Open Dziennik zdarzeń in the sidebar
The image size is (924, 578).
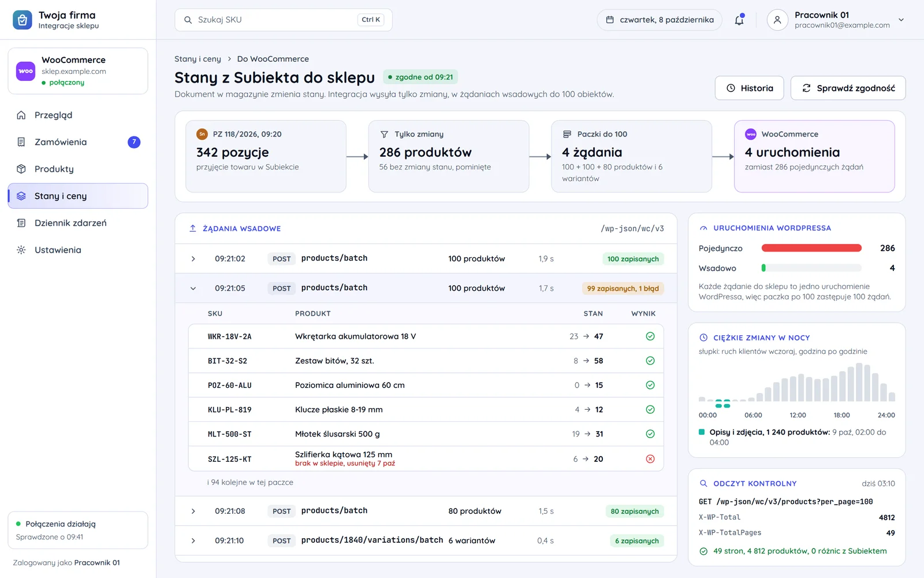coord(78,223)
